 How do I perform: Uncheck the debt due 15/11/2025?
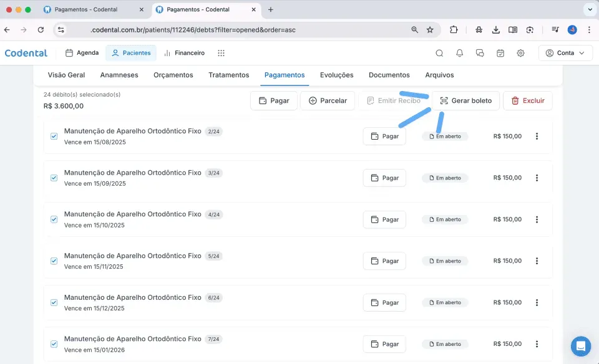[54, 261]
